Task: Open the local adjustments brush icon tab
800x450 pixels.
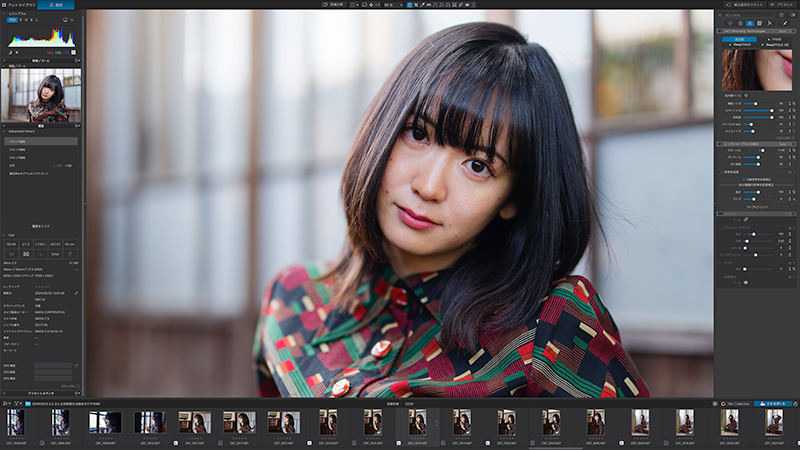Action: tap(785, 23)
